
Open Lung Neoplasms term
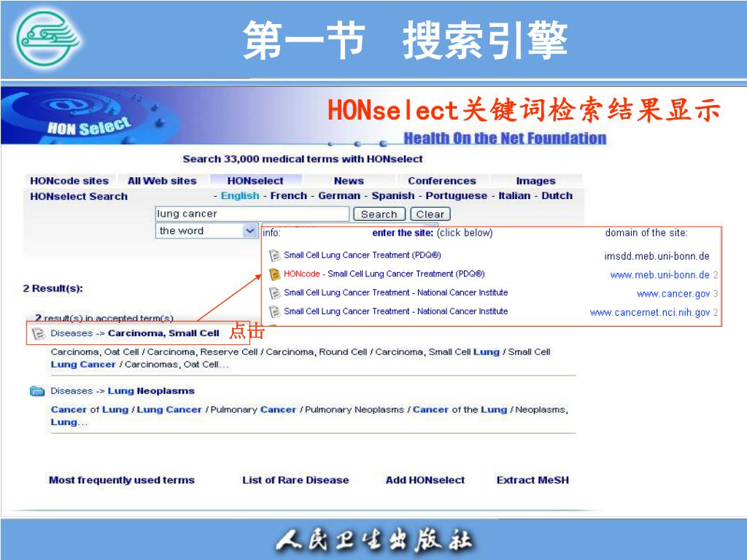pos(151,391)
